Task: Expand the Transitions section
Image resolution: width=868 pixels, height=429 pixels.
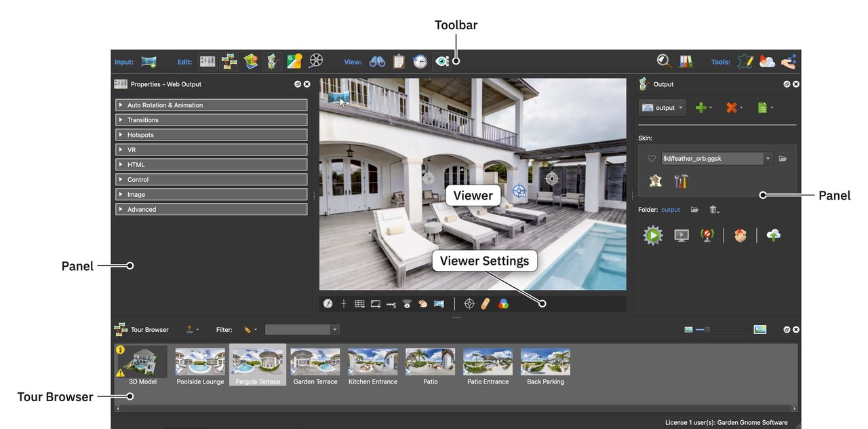Action: coord(212,120)
